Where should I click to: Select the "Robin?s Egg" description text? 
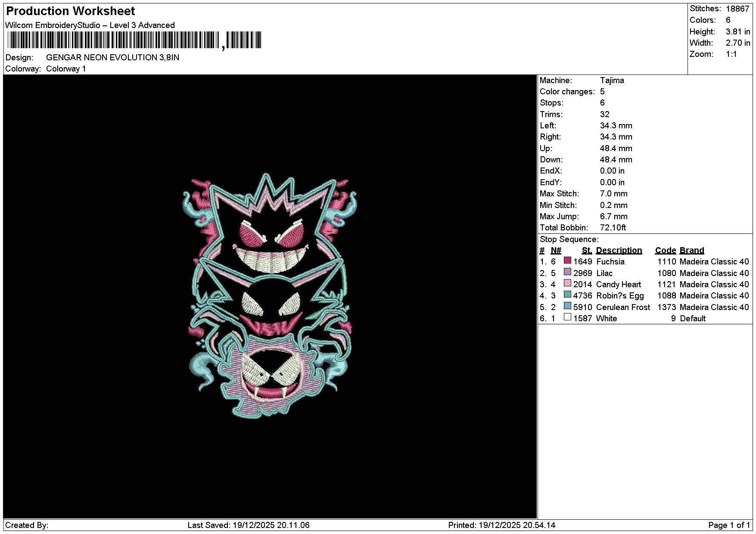620,295
